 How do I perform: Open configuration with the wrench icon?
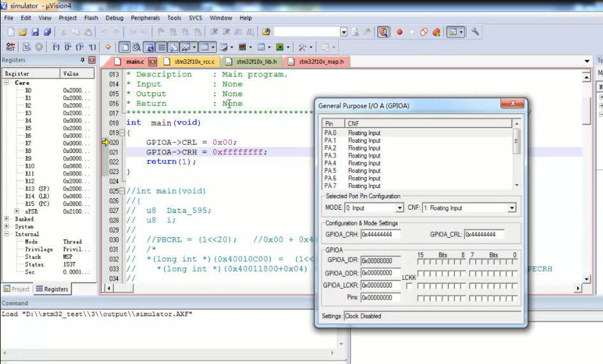pos(475,32)
